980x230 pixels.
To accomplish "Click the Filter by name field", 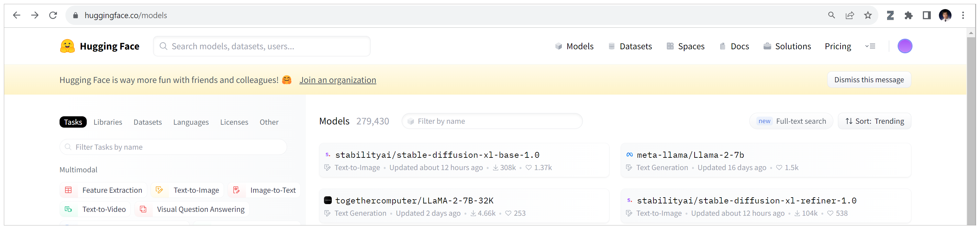I will (492, 121).
